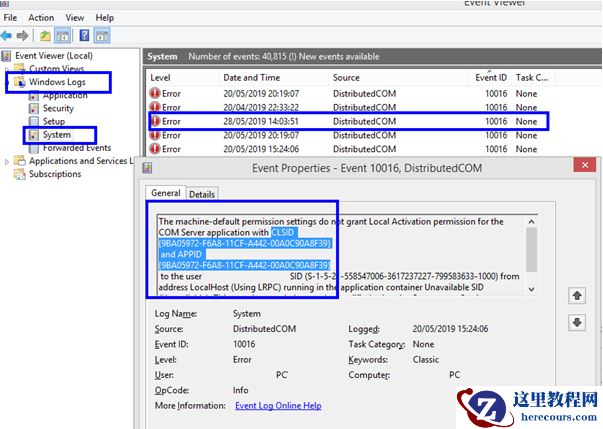603x429 pixels.
Task: Switch to General tab in Event Properties
Action: pos(166,193)
